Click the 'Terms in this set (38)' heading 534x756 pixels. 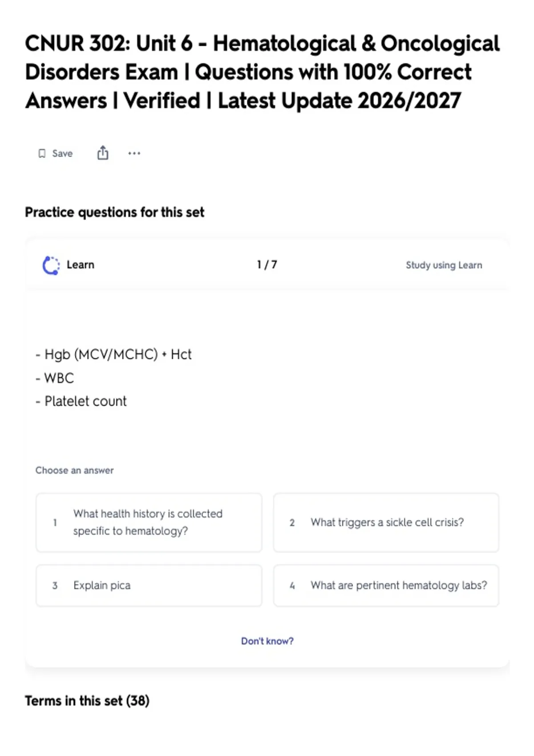pyautogui.click(x=87, y=701)
